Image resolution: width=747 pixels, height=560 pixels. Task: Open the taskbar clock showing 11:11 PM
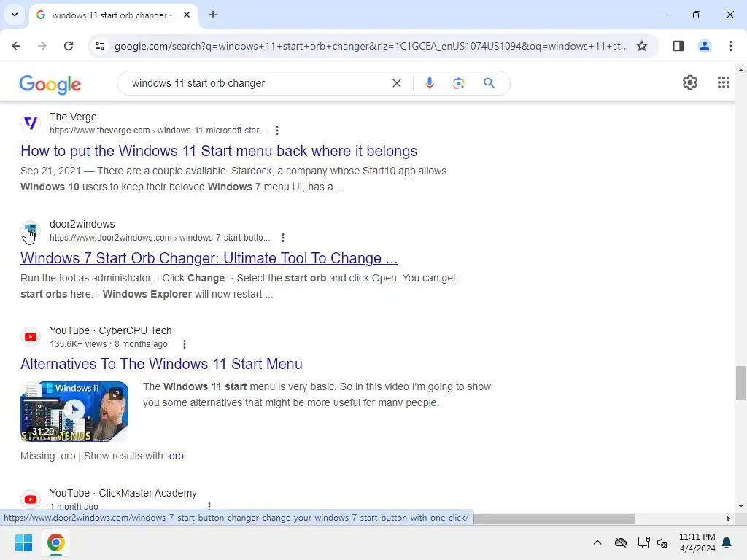[x=697, y=542]
